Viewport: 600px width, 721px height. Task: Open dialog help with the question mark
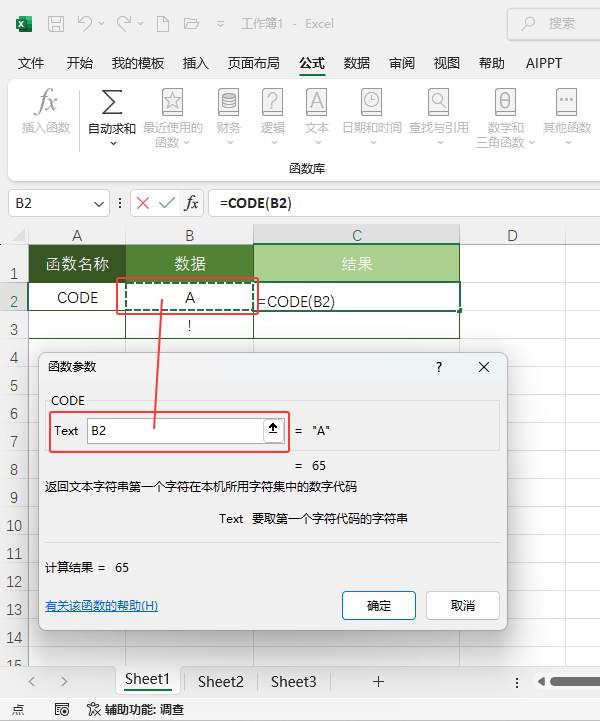[439, 367]
